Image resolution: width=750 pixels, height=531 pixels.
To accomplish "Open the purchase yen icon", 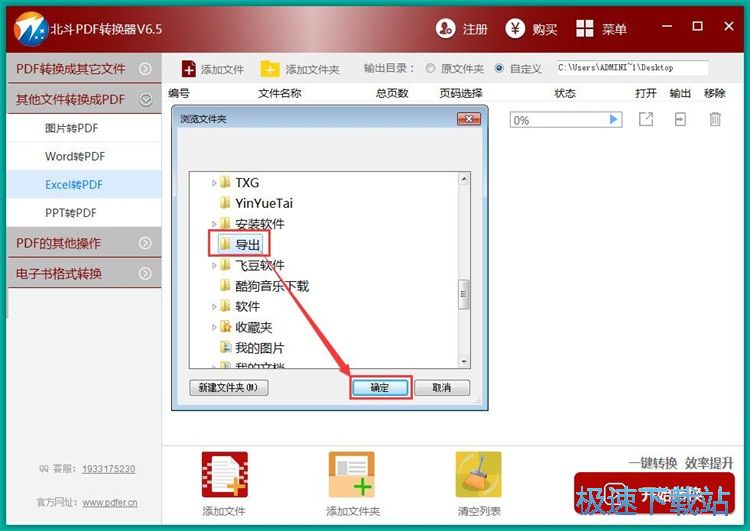I will click(x=515, y=29).
